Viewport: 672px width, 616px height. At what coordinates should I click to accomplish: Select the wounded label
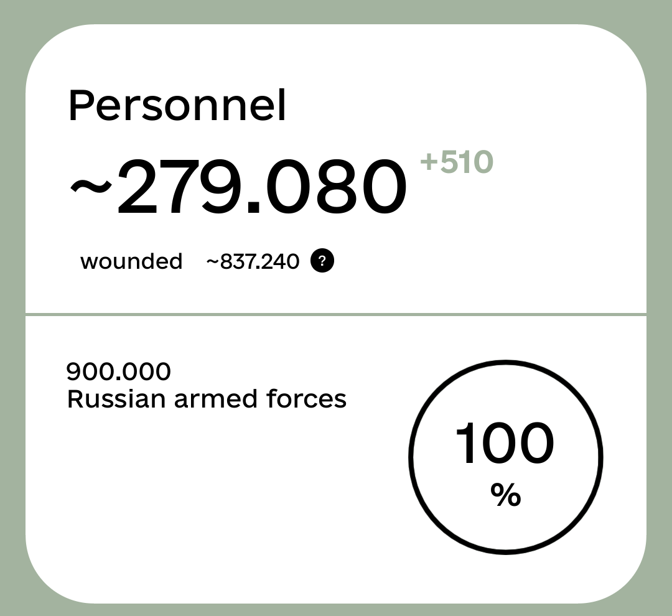tap(131, 261)
